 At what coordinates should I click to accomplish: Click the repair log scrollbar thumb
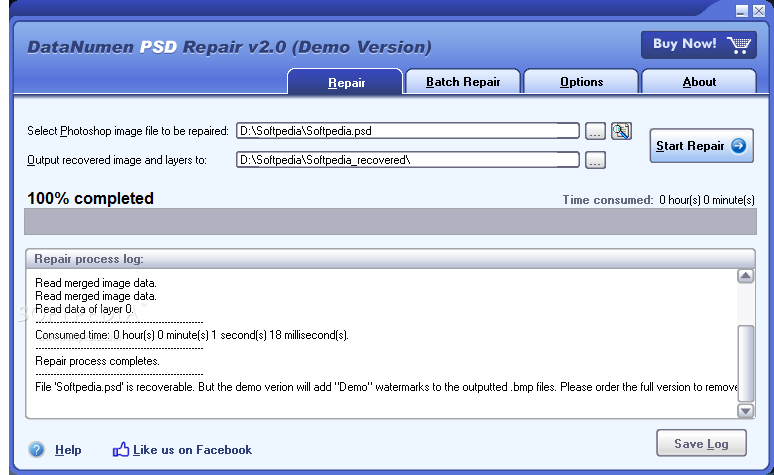(745, 363)
